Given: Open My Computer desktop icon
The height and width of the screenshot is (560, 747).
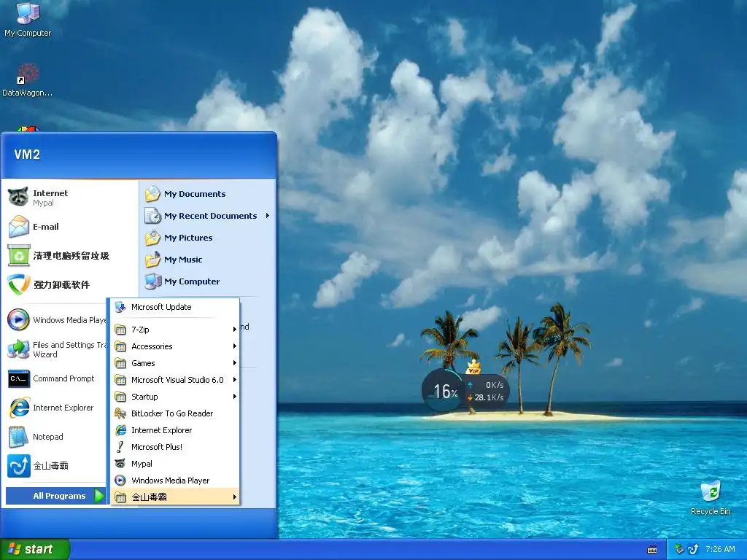Looking at the screenshot, I should [28, 19].
